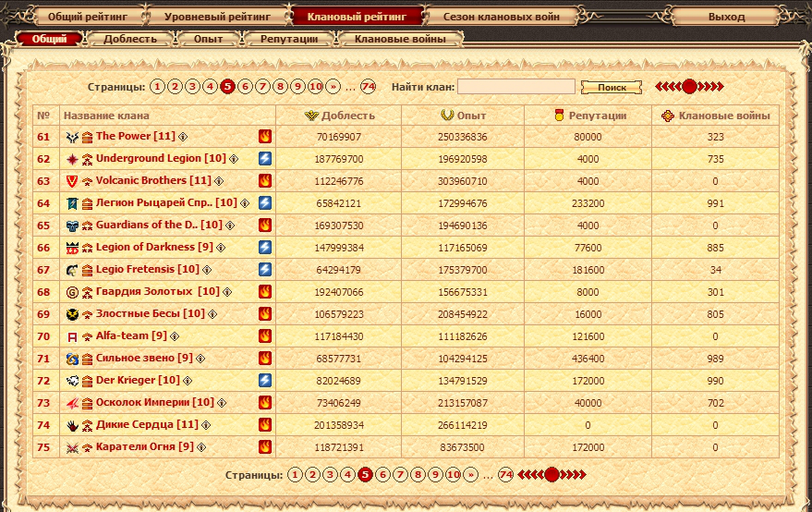The width and height of the screenshot is (812, 512).
Task: Select the Репутации sub-tab
Action: pyautogui.click(x=288, y=39)
